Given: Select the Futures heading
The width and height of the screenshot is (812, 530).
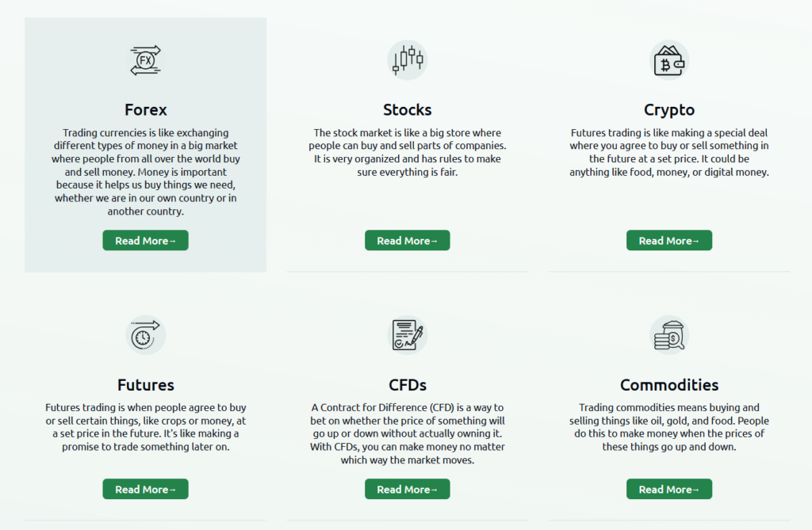Looking at the screenshot, I should [x=145, y=386].
